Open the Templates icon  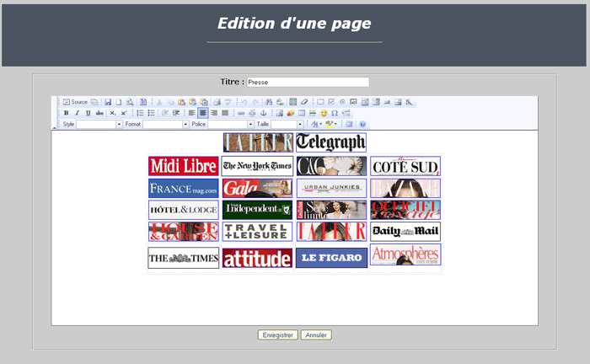coord(143,102)
